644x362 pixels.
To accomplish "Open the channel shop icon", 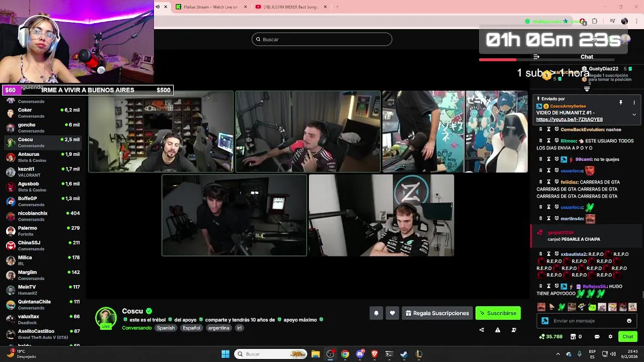I will (x=573, y=336).
